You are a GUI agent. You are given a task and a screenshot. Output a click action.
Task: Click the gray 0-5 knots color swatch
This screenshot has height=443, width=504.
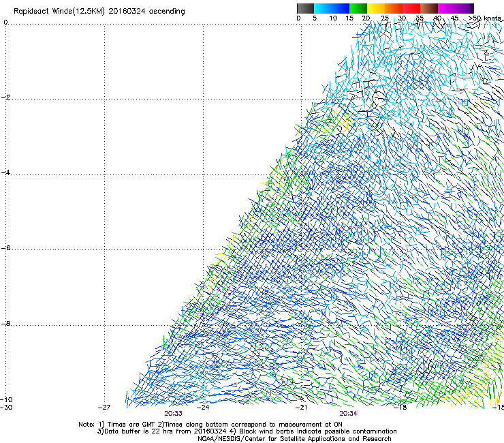(305, 8)
